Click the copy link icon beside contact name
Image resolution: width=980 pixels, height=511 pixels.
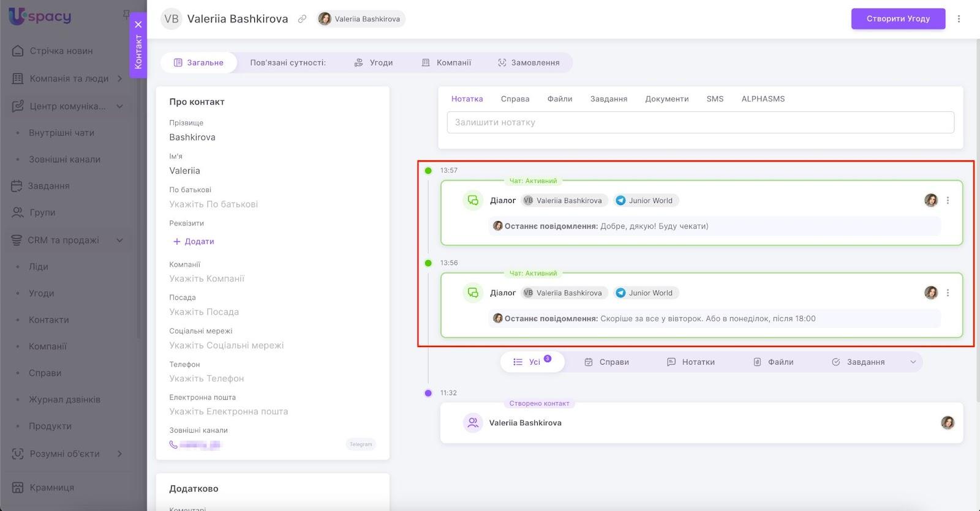[x=302, y=19]
